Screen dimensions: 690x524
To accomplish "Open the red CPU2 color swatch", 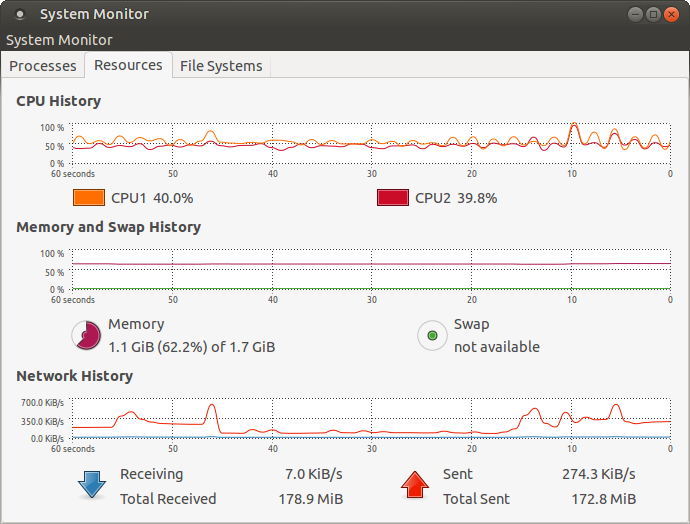I will point(392,198).
